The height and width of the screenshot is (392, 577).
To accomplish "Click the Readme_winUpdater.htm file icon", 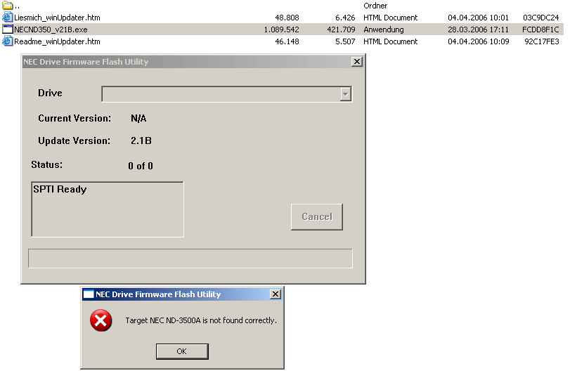I will tap(7, 41).
